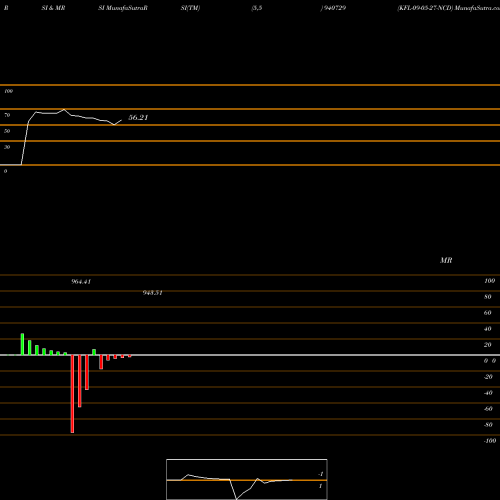The image size is (500, 500).
Task: Click the 'SI & MR' header text
Action: 53,8
